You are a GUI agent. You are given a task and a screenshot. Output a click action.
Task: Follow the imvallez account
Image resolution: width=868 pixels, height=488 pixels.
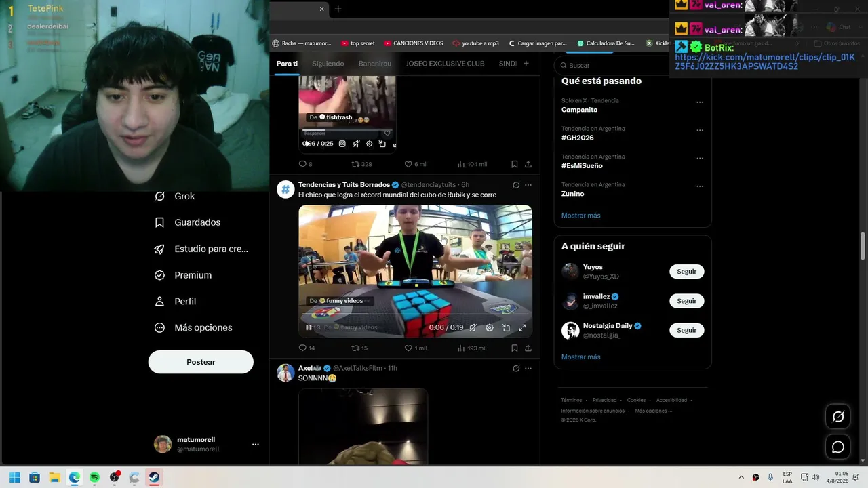pyautogui.click(x=687, y=301)
